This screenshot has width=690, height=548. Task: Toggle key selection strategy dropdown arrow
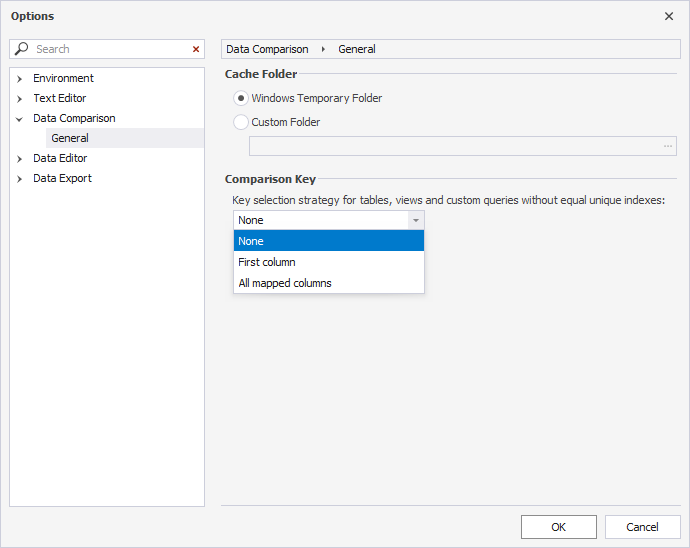(x=416, y=220)
